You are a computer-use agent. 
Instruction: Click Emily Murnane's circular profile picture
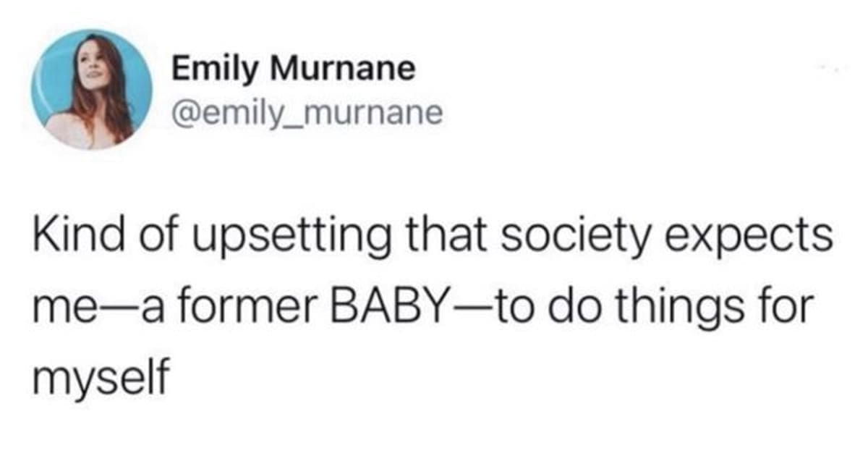click(91, 90)
